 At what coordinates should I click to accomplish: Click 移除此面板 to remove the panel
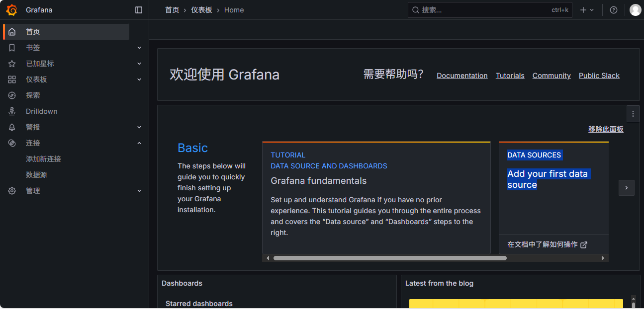[x=606, y=129]
